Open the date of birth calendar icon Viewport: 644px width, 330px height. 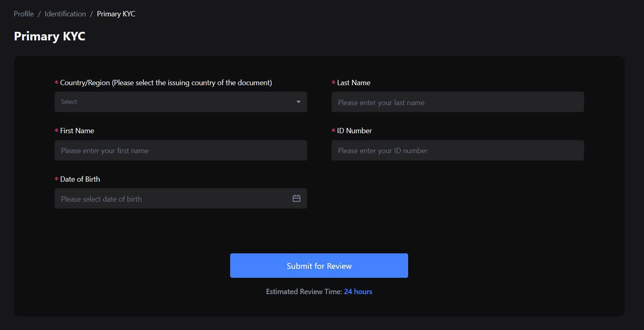(x=296, y=199)
